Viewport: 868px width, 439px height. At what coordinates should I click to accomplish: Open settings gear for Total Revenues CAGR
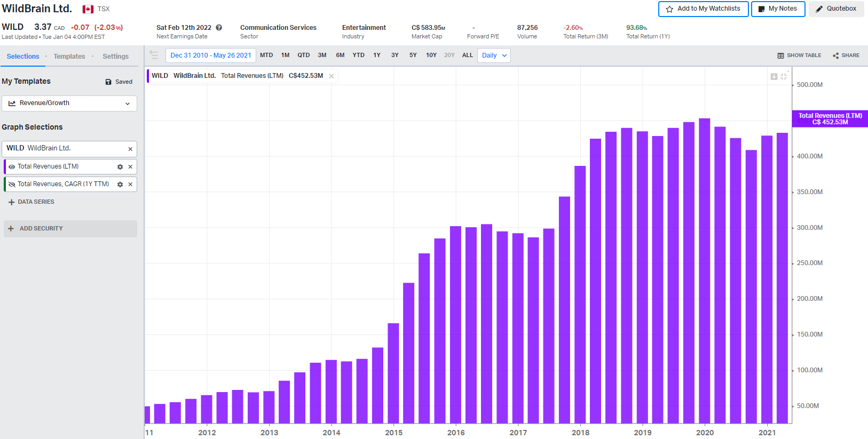pos(120,185)
